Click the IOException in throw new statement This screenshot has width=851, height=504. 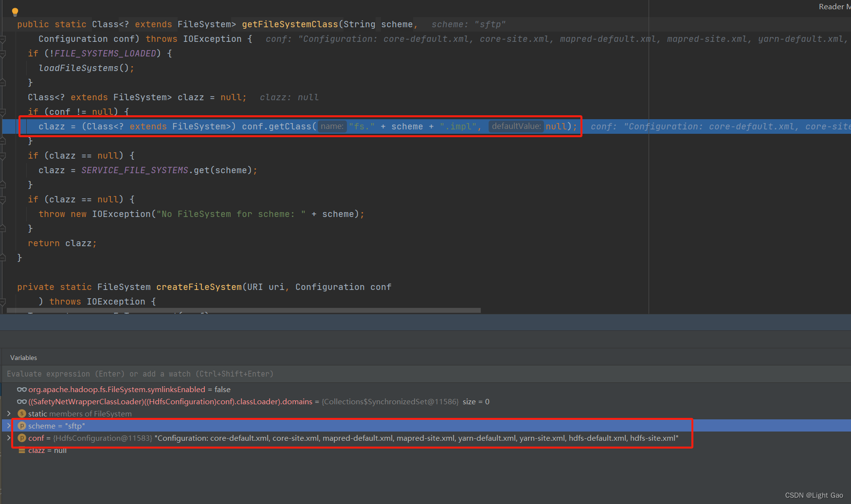point(122,214)
